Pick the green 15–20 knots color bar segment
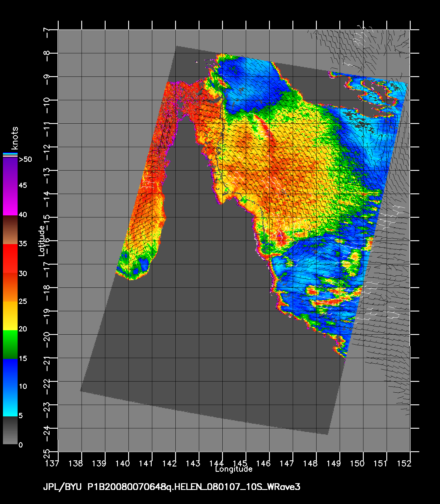 10,345
